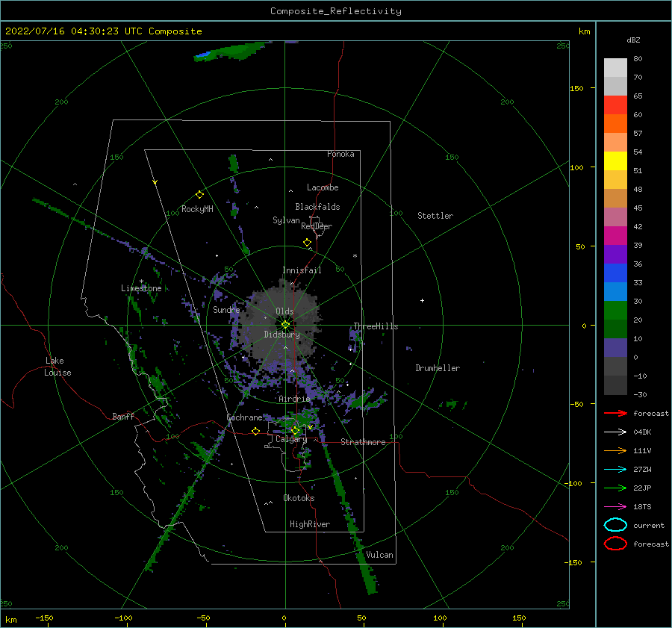672x628 pixels.
Task: Select the purple 39-36 dBZ swatch
Action: (615, 254)
